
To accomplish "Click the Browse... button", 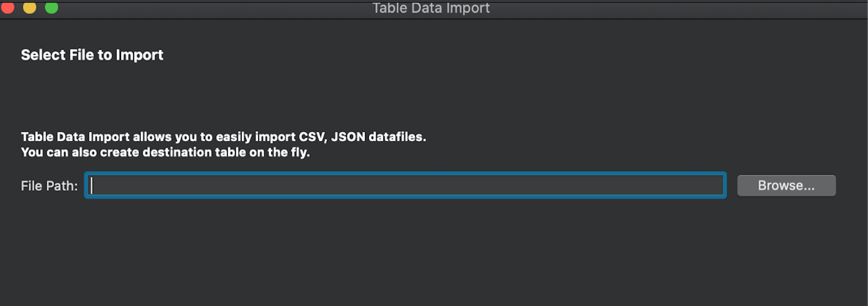I will [786, 186].
